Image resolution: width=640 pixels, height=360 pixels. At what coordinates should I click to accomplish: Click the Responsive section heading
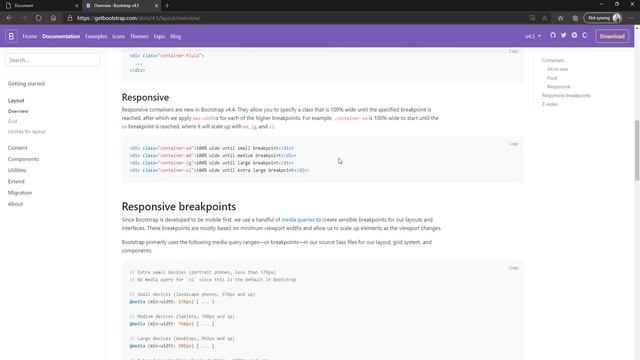[145, 98]
